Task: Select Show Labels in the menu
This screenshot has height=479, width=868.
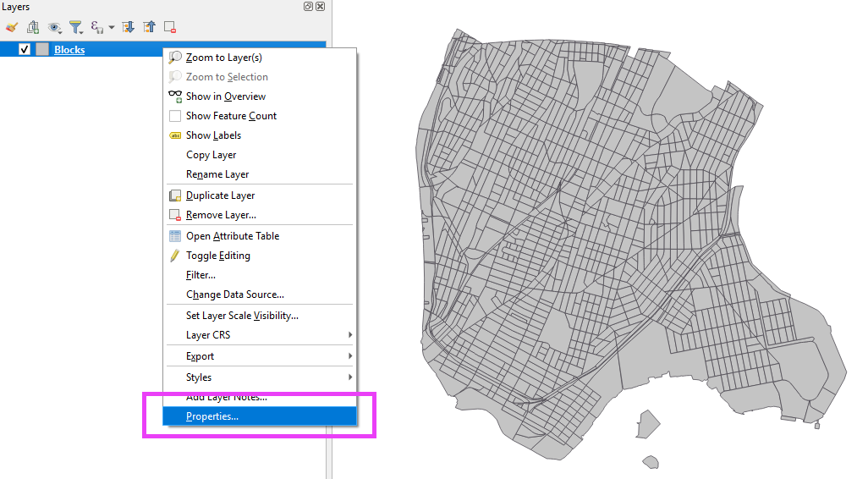Action: 259,135
